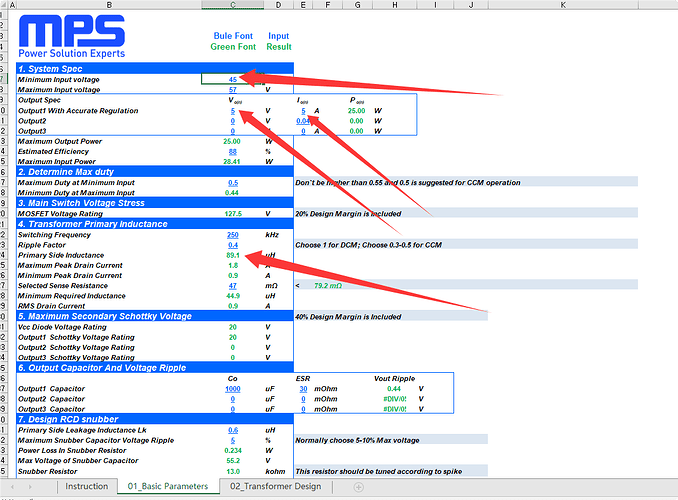Viewport: 678px width, 500px height.
Task: Select the Minimum Input voltage value cell
Action: coord(232,79)
